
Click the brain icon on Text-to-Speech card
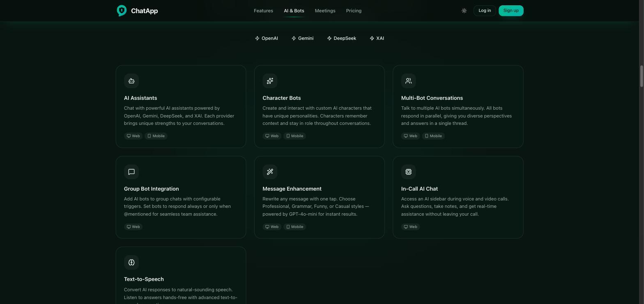coord(131,262)
